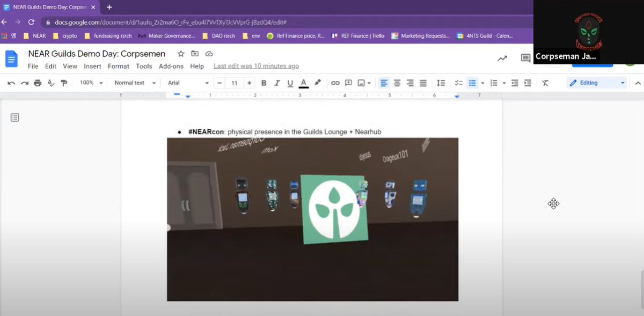This screenshot has width=644, height=316.
Task: Collapse the menus with the chevron
Action: [638, 83]
